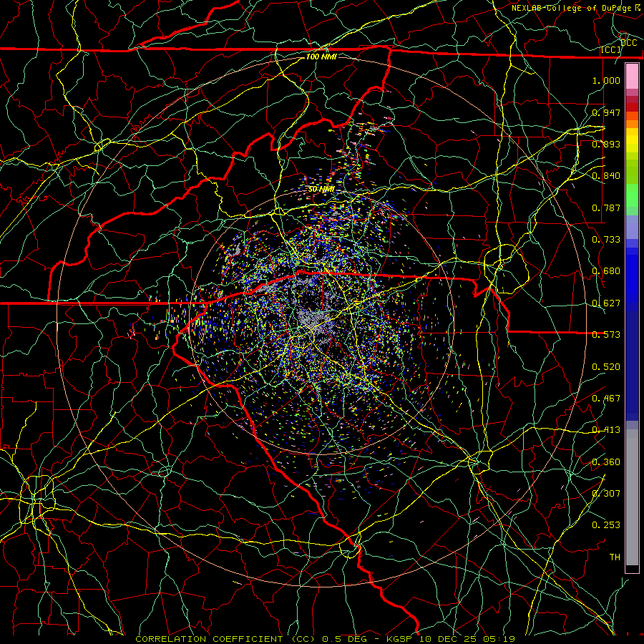Select the 0.627 legend value

coord(606,303)
